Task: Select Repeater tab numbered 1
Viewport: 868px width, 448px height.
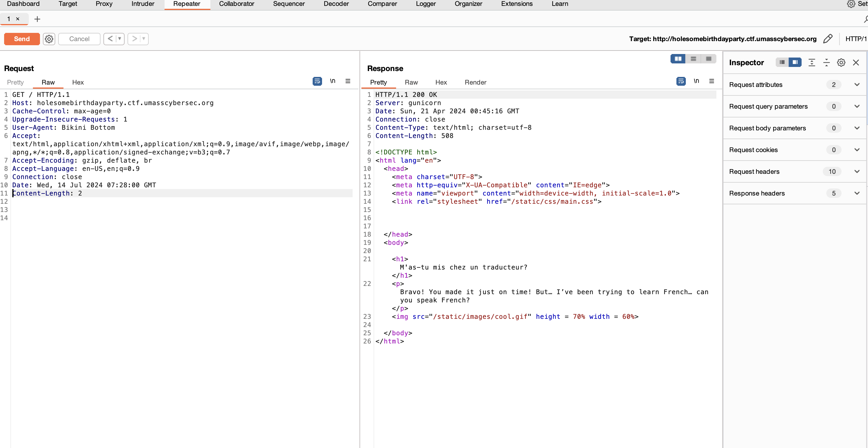Action: 9,19
